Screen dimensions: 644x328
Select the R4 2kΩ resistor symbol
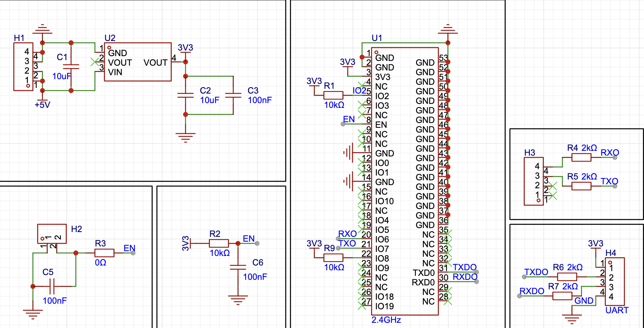[x=581, y=158]
